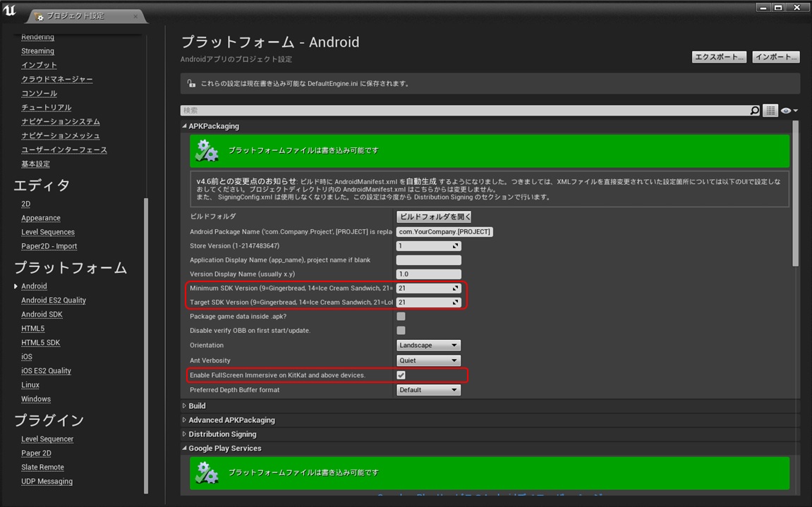Open Android SDK settings
The width and height of the screenshot is (812, 507).
(42, 314)
